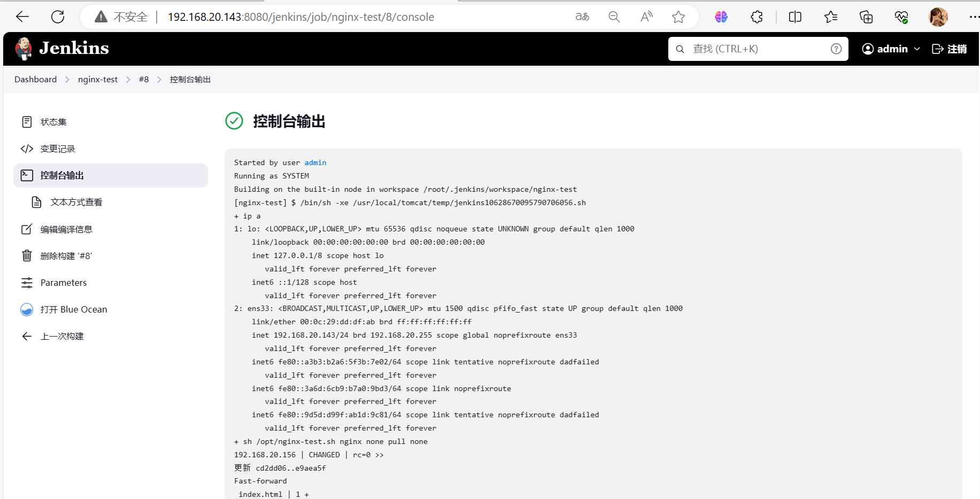Image resolution: width=980 pixels, height=499 pixels.
Task: Click the back arrow beside 上一次构建
Action: pos(27,336)
